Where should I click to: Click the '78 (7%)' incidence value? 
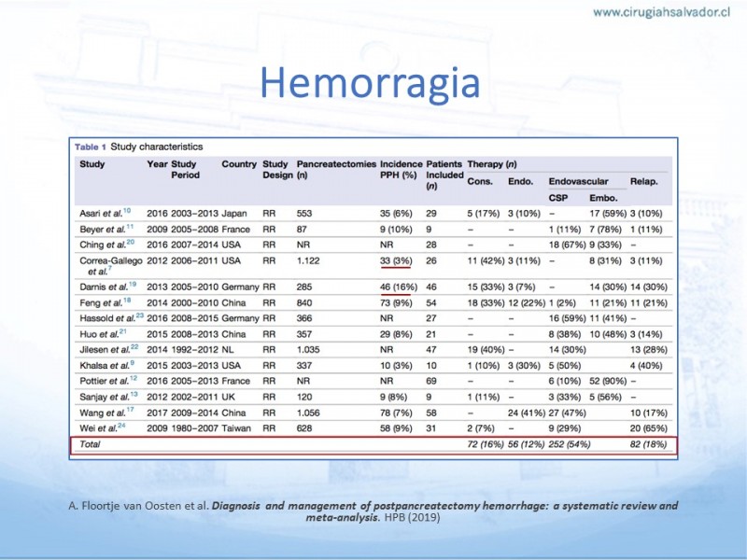(x=396, y=413)
